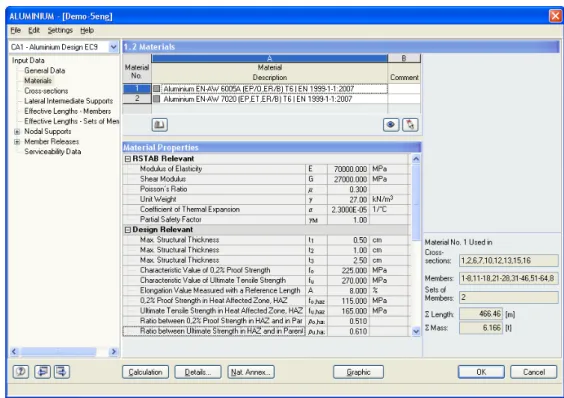This screenshot has height=398, width=564.
Task: Click the help question mark icon
Action: pyautogui.click(x=21, y=371)
